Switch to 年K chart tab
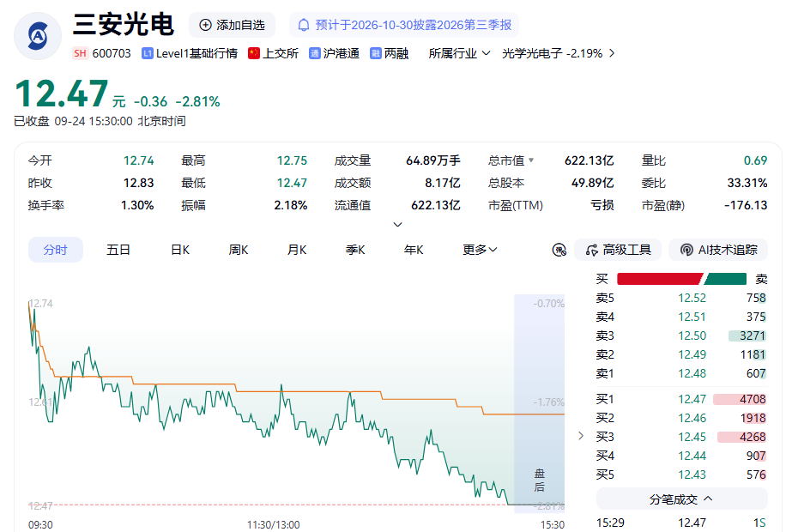The width and height of the screenshot is (792, 532). pyautogui.click(x=414, y=250)
